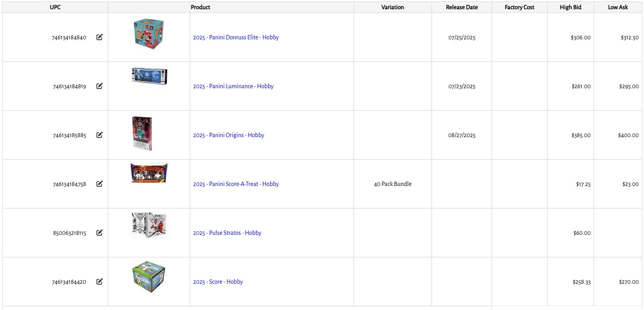Click high bid $17.25

tap(583, 184)
